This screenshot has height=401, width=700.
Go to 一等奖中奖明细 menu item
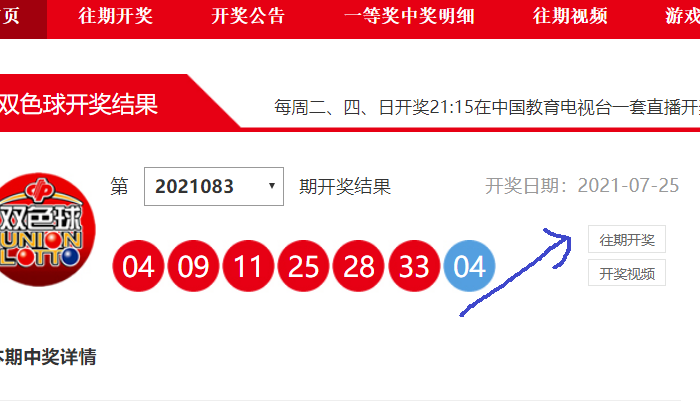(x=409, y=16)
